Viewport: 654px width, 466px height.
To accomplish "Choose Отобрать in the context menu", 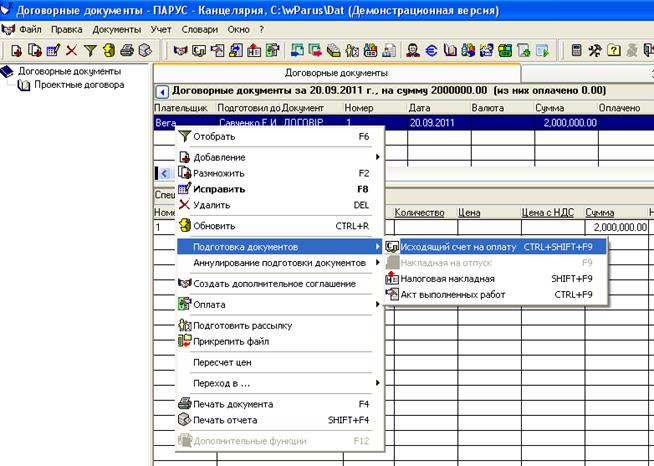I will (x=279, y=136).
